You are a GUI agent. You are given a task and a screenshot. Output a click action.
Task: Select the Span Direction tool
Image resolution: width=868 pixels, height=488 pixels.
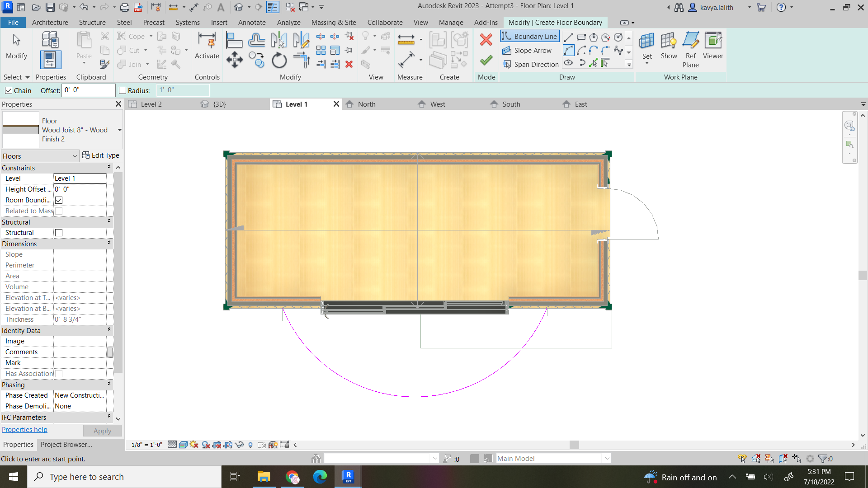[x=531, y=64]
